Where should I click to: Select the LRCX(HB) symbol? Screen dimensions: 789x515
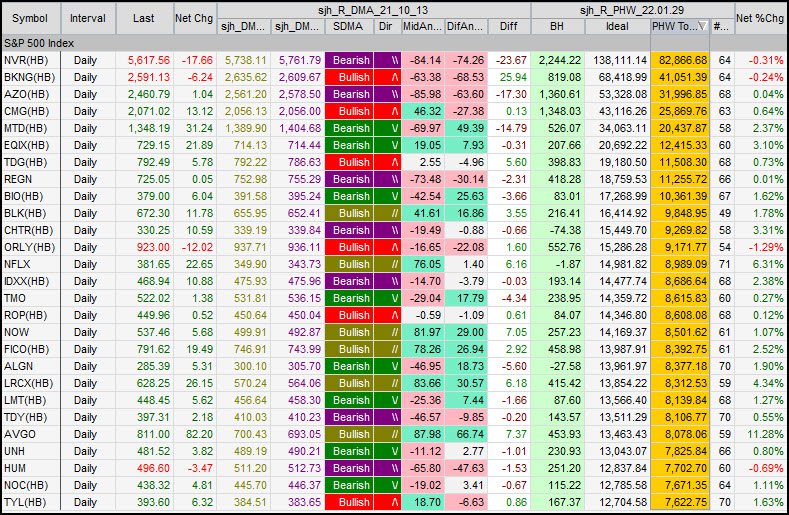point(28,384)
